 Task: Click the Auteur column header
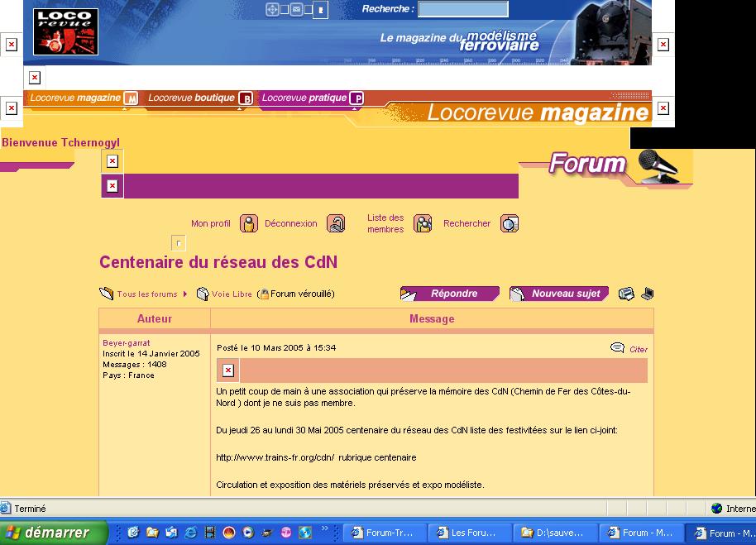155,318
